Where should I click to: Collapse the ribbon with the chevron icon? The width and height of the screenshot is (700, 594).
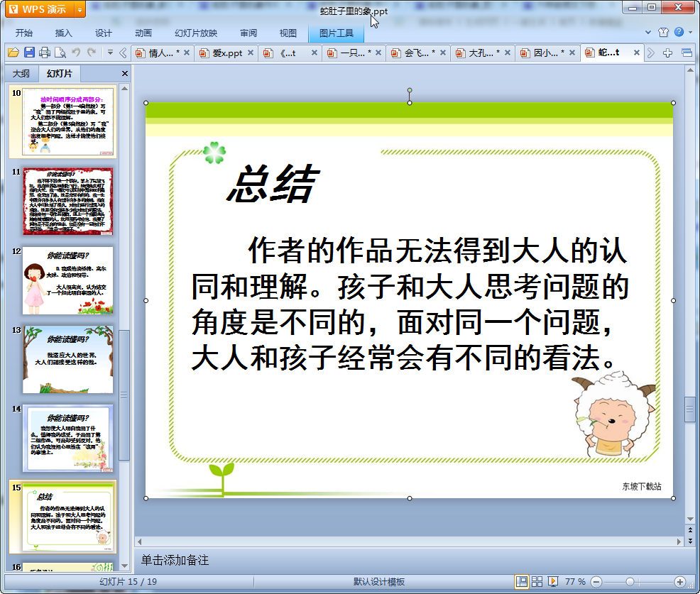pyautogui.click(x=648, y=32)
